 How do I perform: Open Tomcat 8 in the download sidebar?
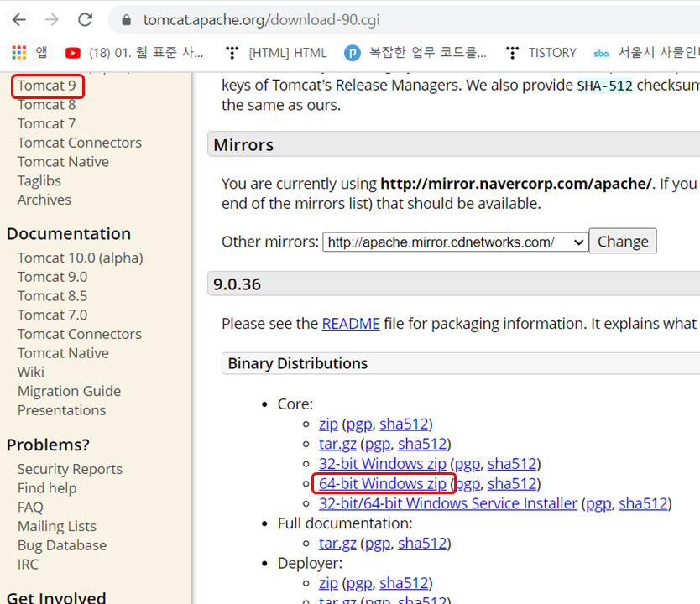coord(46,105)
